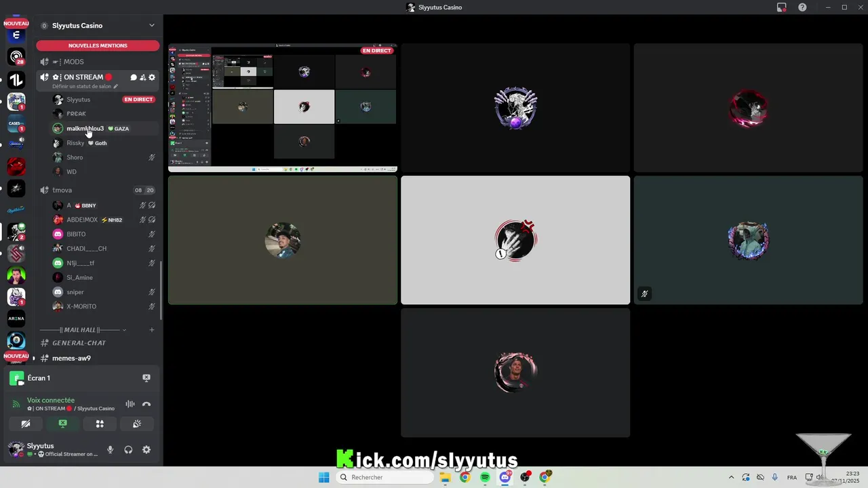Focus the purple orb avatar tile
Screen dimensions: 868x488
[515, 108]
